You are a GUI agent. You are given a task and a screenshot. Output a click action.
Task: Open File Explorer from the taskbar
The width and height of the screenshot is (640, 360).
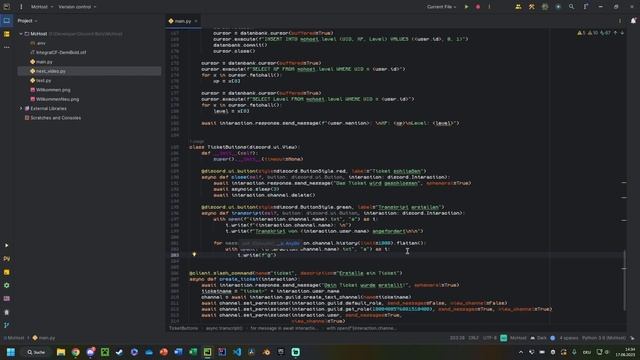click(61, 352)
